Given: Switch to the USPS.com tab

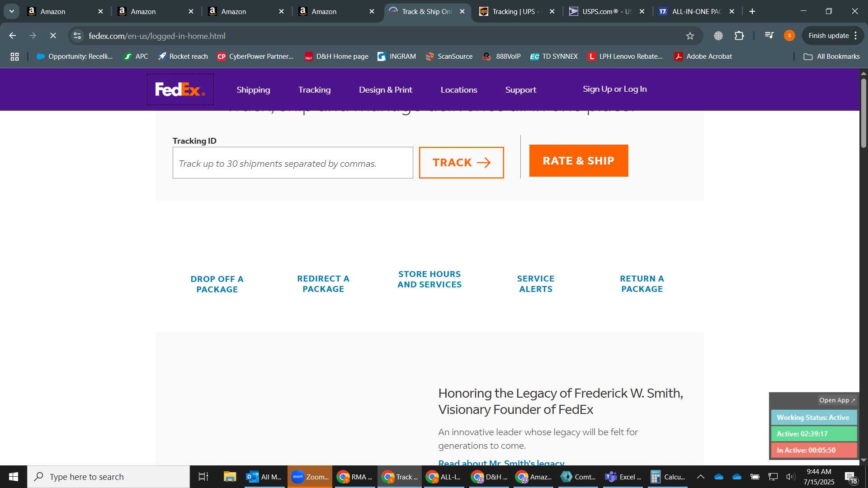Looking at the screenshot, I should coord(607,11).
